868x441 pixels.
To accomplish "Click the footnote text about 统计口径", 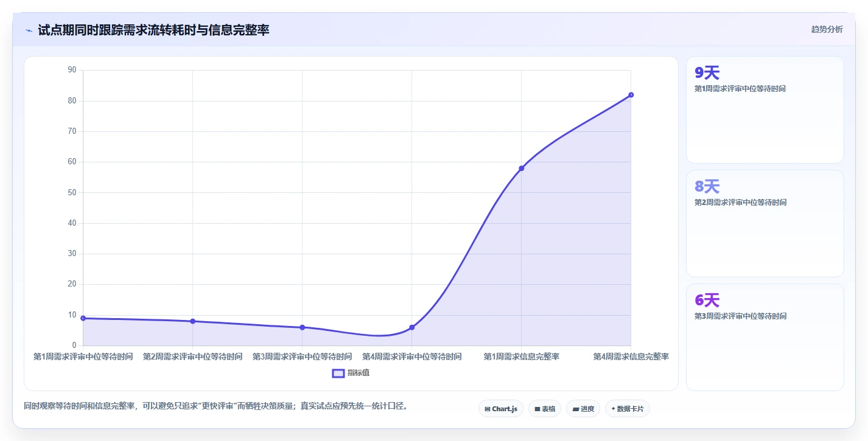I will (x=215, y=406).
